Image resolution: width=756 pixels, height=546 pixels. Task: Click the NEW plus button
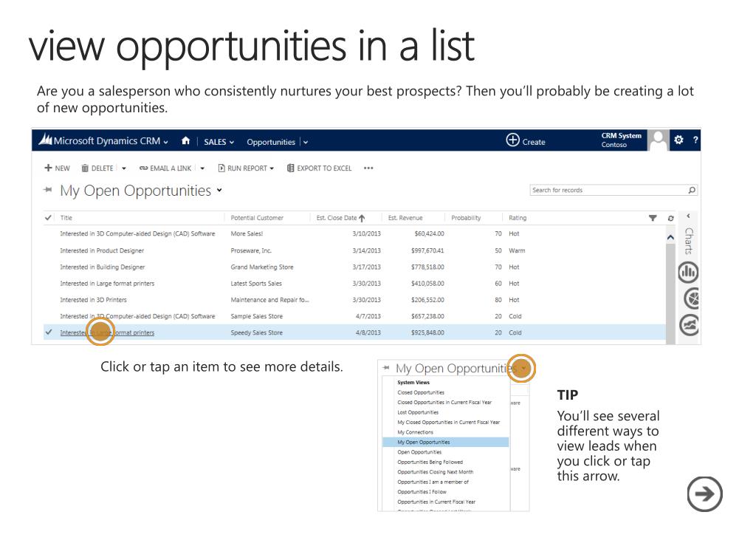click(x=57, y=168)
